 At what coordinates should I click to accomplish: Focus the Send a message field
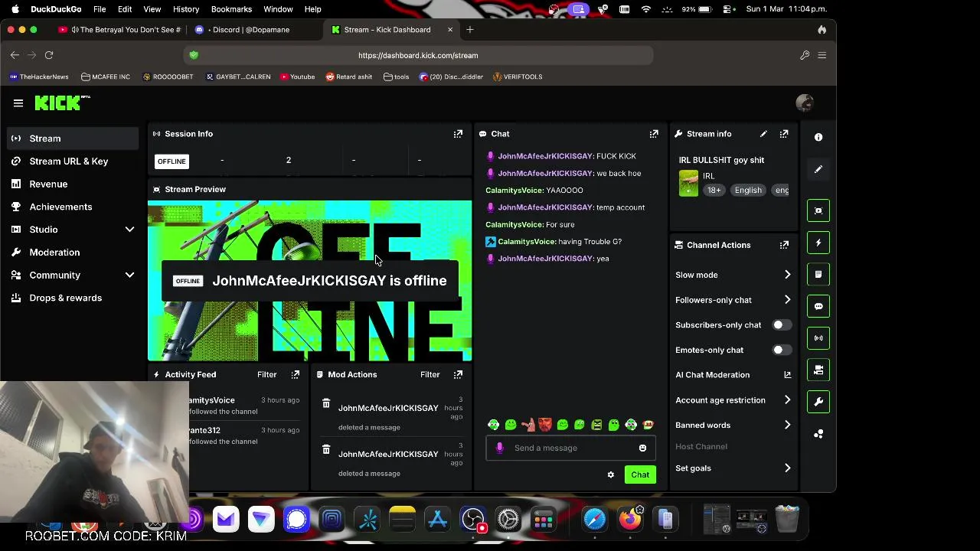570,448
